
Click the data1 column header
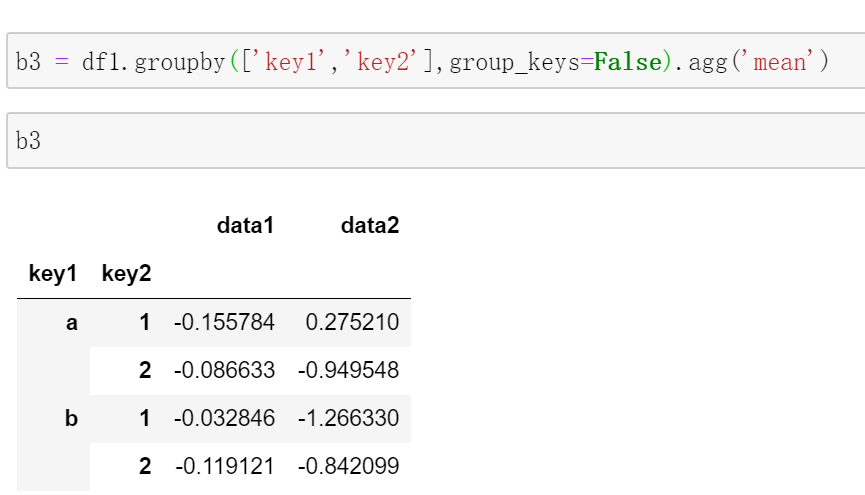[x=245, y=226]
